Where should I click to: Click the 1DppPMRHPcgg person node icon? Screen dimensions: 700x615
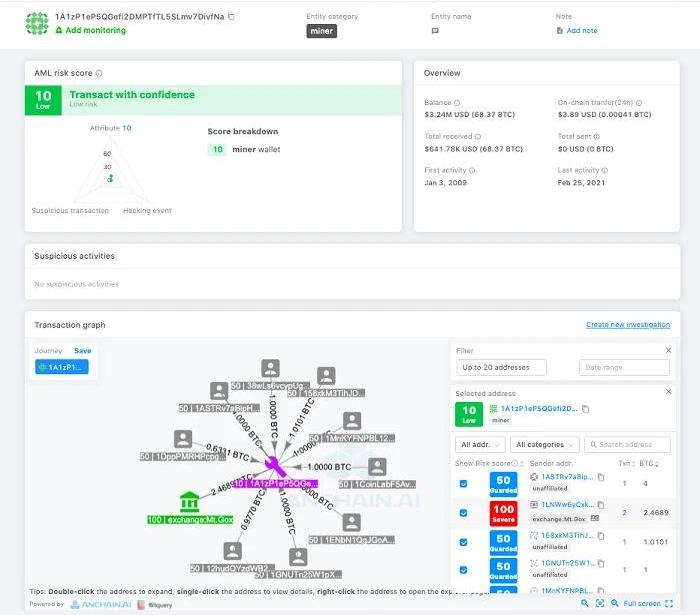pos(182,439)
